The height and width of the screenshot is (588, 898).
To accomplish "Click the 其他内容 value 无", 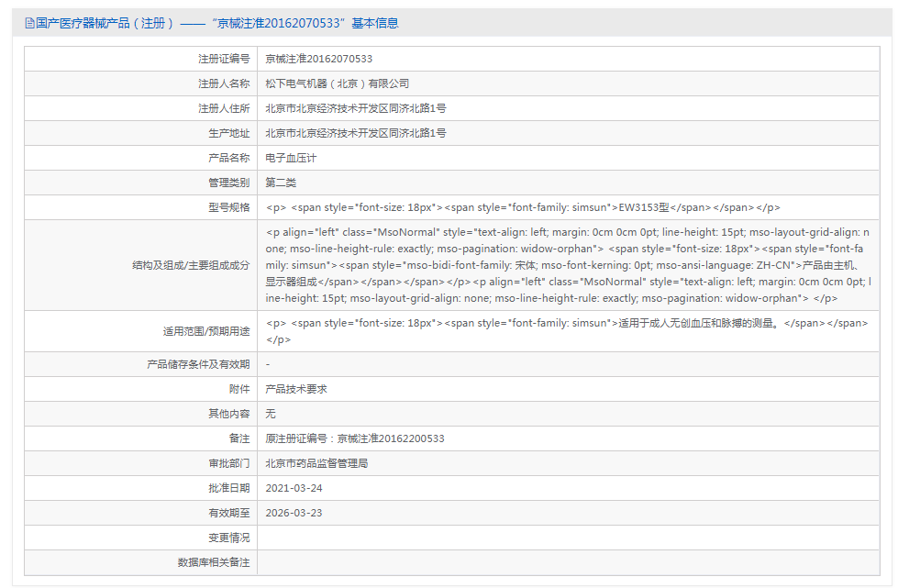I will [271, 414].
